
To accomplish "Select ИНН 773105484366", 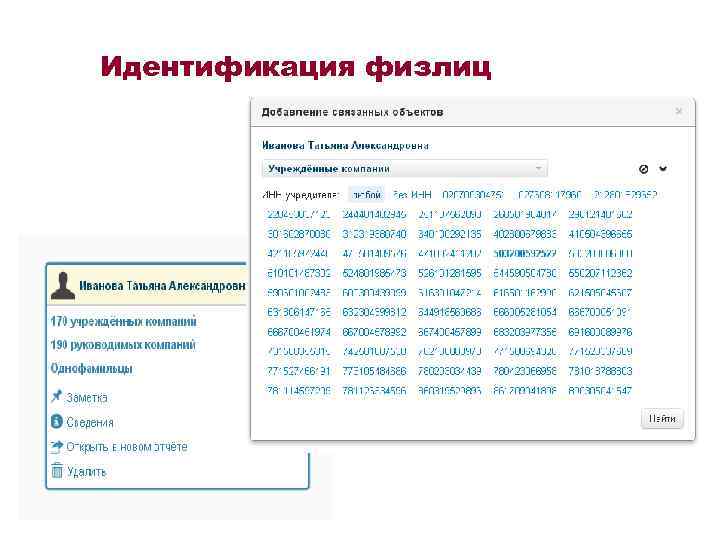I will [x=374, y=371].
